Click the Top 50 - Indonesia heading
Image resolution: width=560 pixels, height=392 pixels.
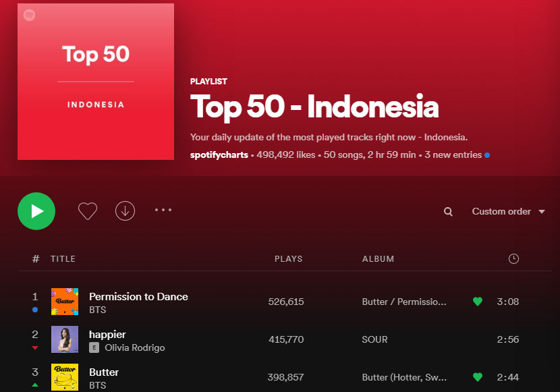coord(314,107)
